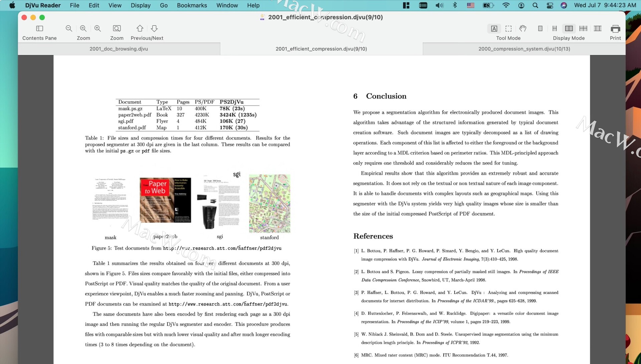Viewport: 641px width, 364px height.
Task: Click the 'paper2web.pdf' table cell
Action: [x=135, y=115]
